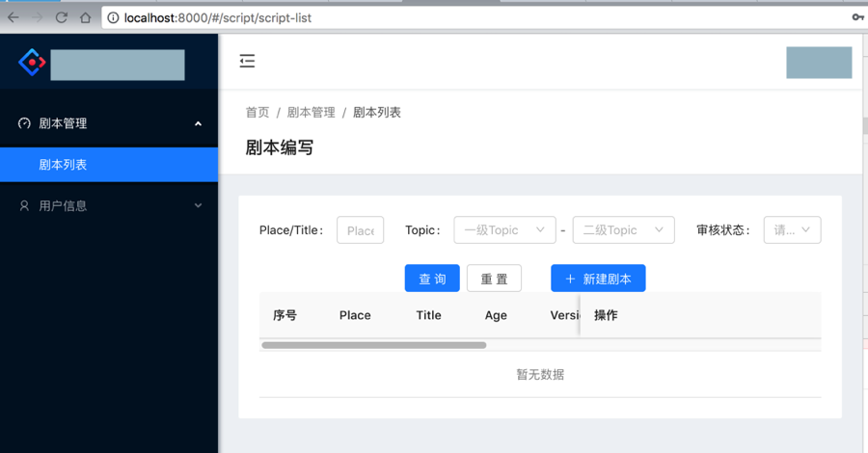868x453 pixels.
Task: Click the 序号 column header
Action: pyautogui.click(x=285, y=315)
